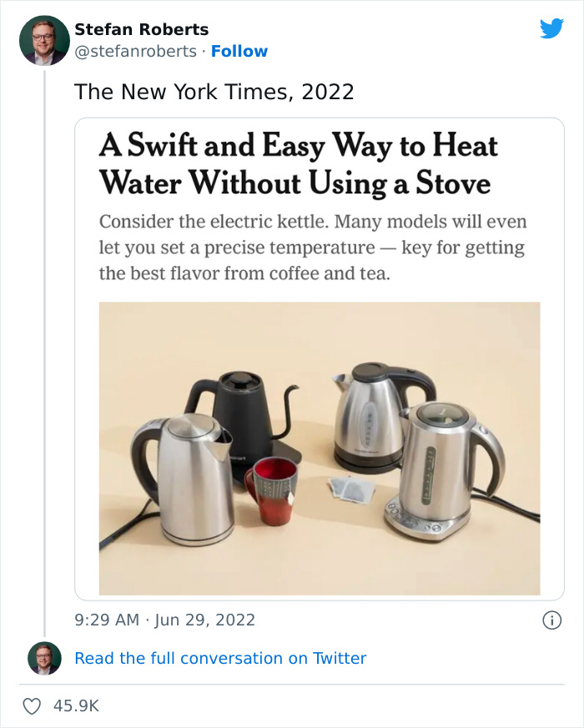
Task: Click the small avatar beside the conversation link
Action: (x=44, y=658)
